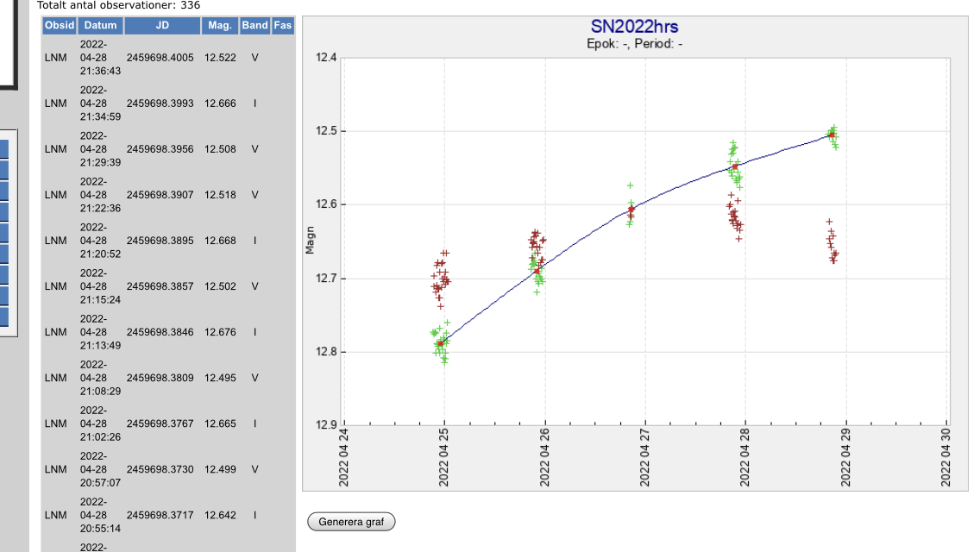
Task: Click the Totalt antal observationer text
Action: coord(119,5)
